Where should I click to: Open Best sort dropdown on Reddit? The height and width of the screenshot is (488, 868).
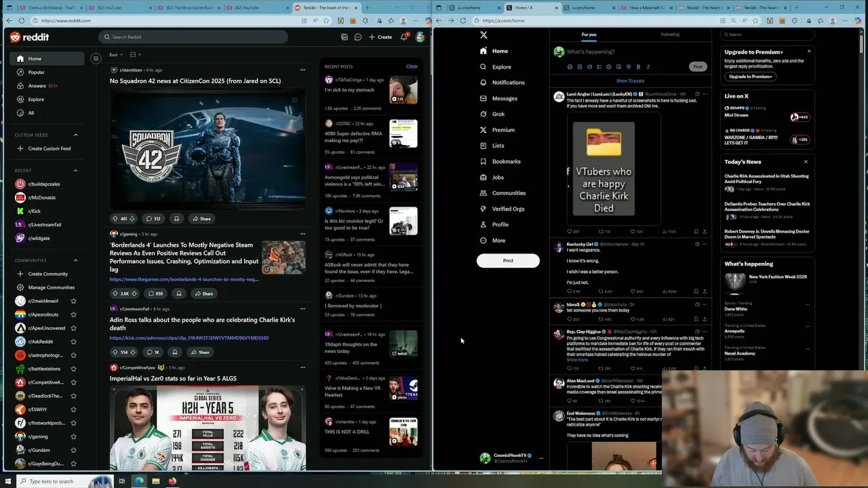(x=116, y=54)
